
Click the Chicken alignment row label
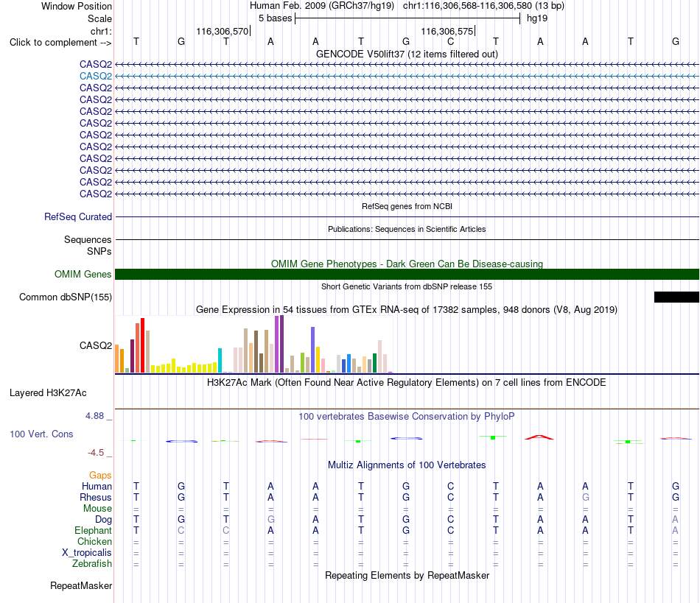tap(94, 541)
